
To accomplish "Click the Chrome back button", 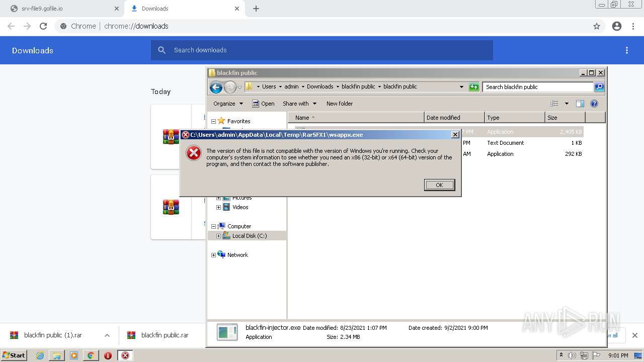I will (x=11, y=26).
